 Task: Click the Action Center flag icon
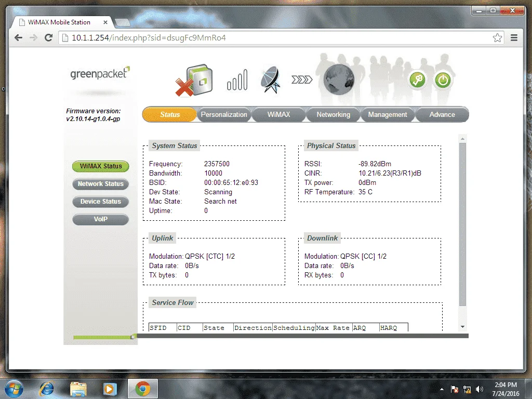[454, 389]
